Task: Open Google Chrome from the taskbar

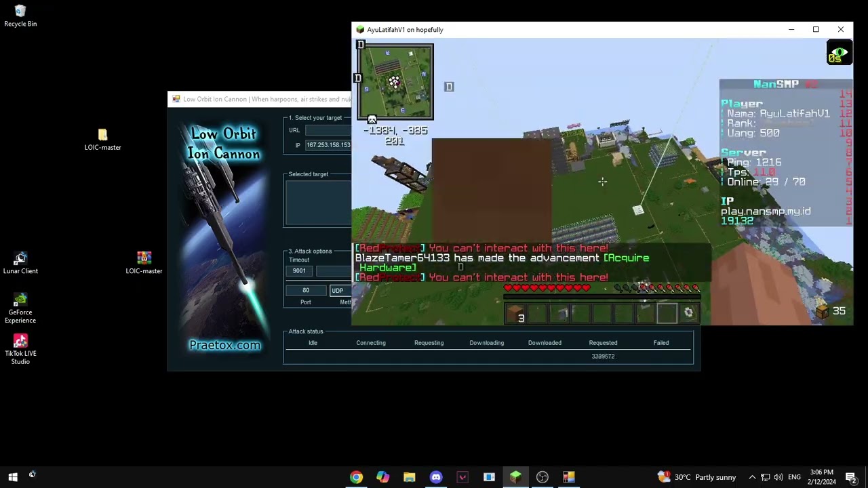Action: 356,477
